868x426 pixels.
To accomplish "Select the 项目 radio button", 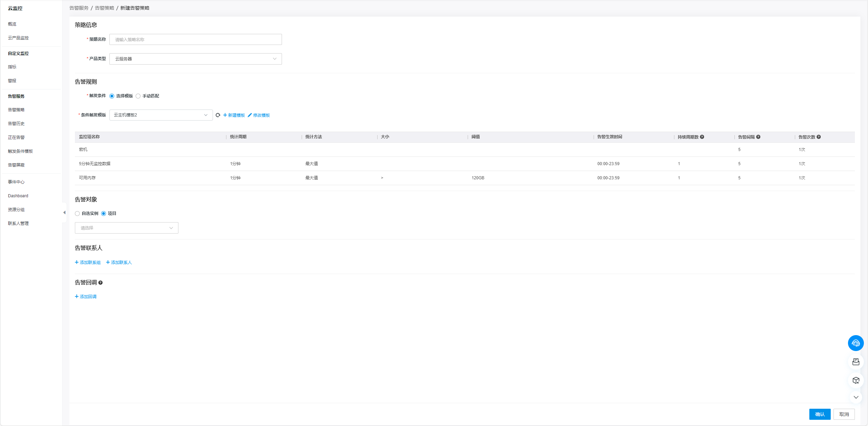I will pyautogui.click(x=104, y=214).
